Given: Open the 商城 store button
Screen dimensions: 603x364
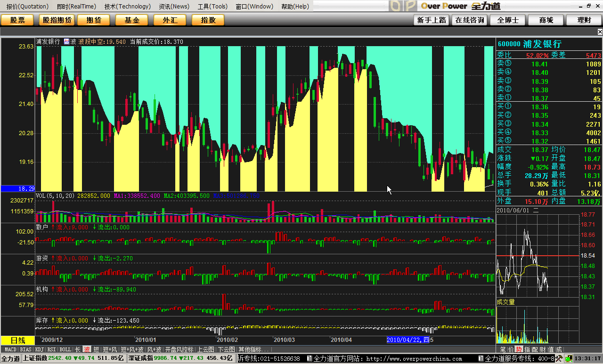Looking at the screenshot, I should [x=546, y=20].
